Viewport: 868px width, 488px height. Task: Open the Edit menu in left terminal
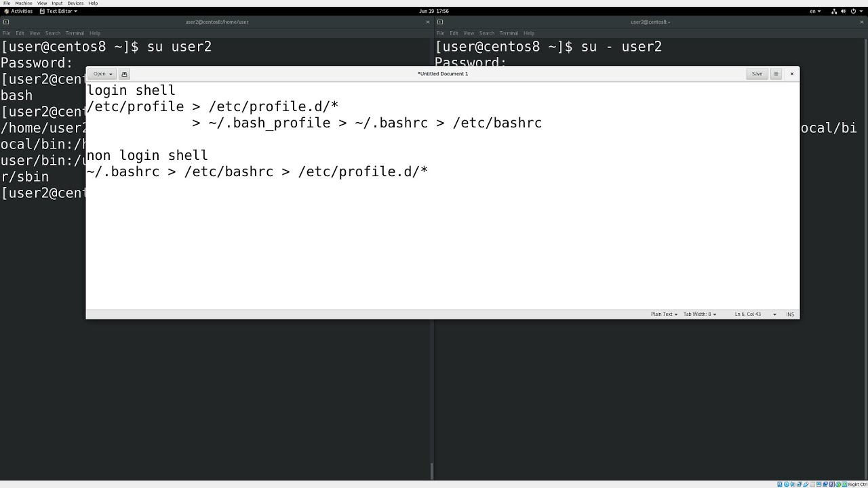(x=20, y=33)
